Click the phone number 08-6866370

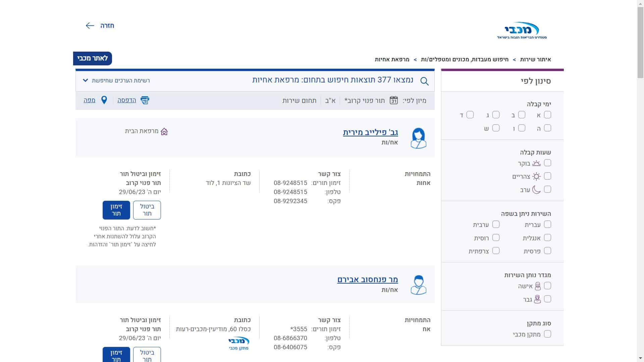[290, 338]
